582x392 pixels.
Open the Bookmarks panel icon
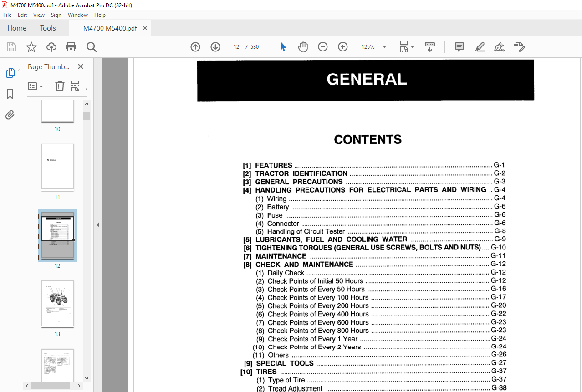(x=10, y=94)
